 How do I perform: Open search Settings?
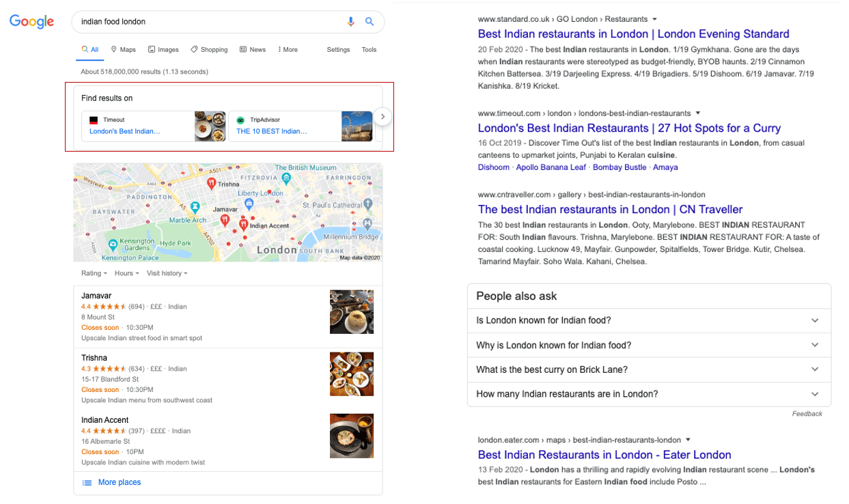(x=338, y=50)
